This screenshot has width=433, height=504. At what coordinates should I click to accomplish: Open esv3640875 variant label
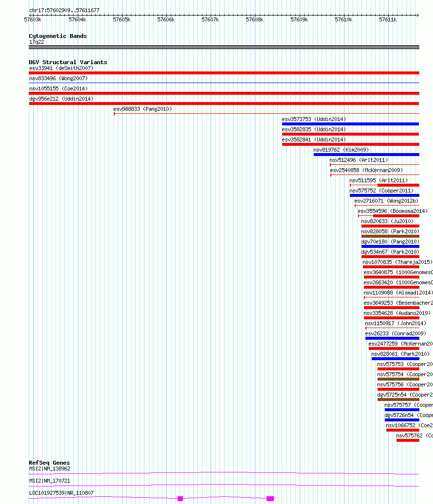click(398, 273)
